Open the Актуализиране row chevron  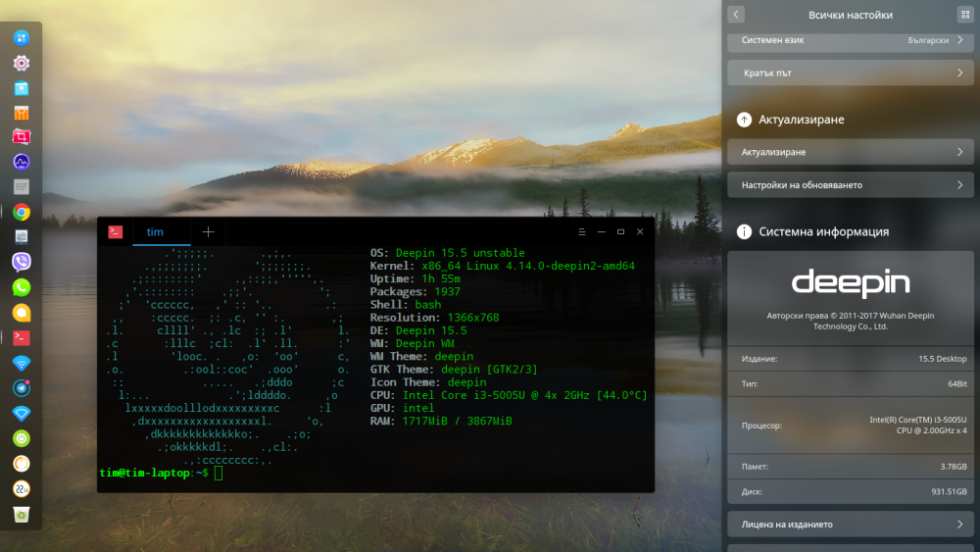coord(960,152)
